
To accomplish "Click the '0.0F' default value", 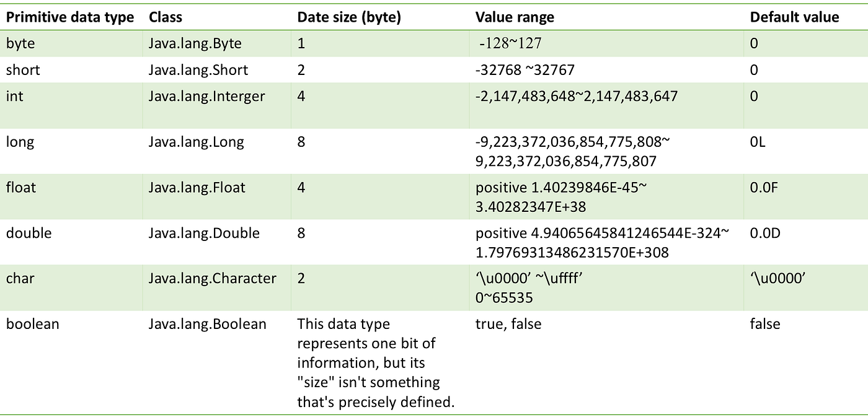I will (763, 187).
